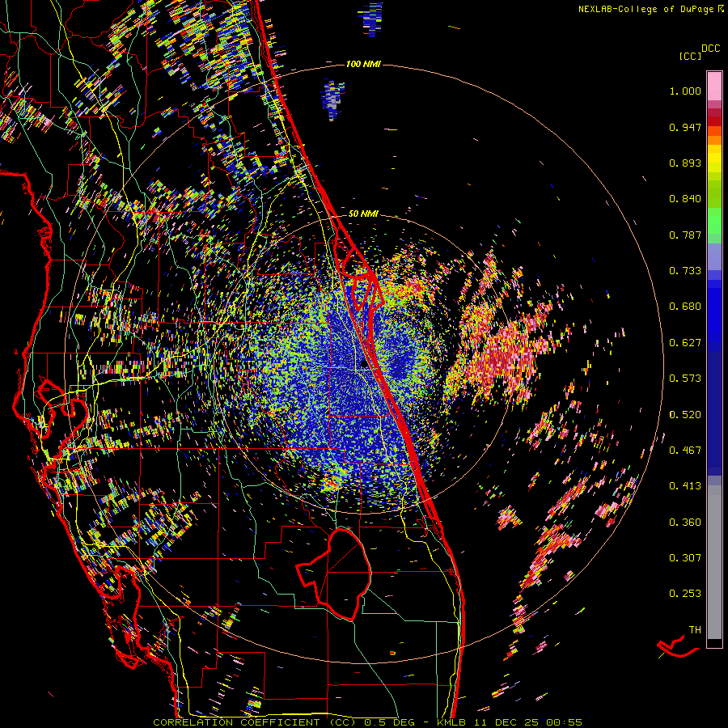This screenshot has height=728, width=728.
Task: Click the KMLB 11 DEC 25 00:55 timestamp
Action: pos(510,722)
